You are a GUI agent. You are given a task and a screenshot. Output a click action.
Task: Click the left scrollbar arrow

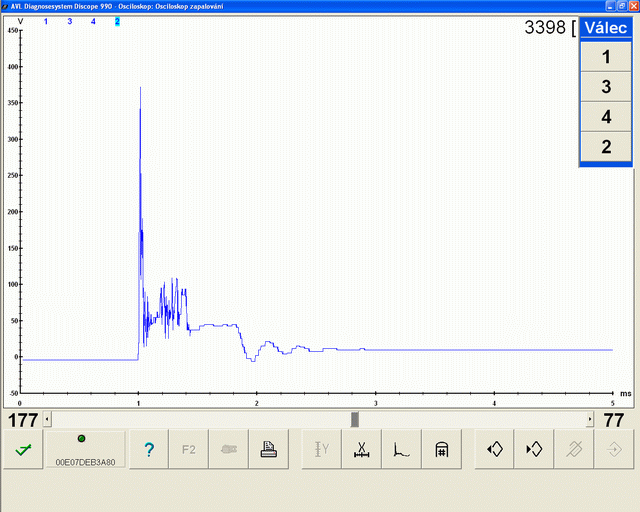coord(47,419)
